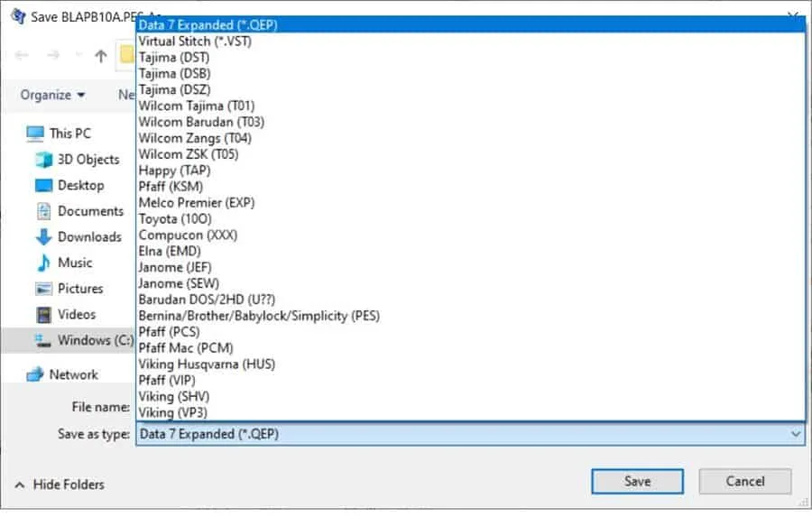Select Viking (VP3) file type
This screenshot has height=517, width=812.
pos(470,413)
